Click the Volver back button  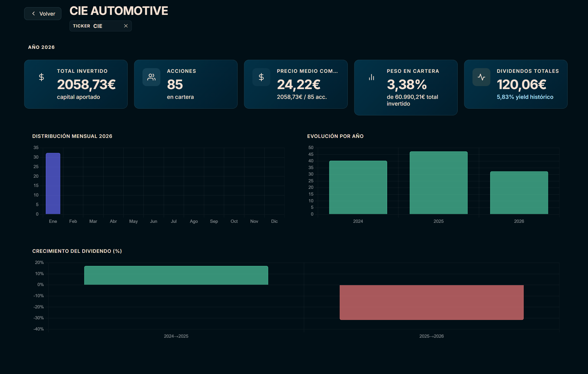coord(43,14)
